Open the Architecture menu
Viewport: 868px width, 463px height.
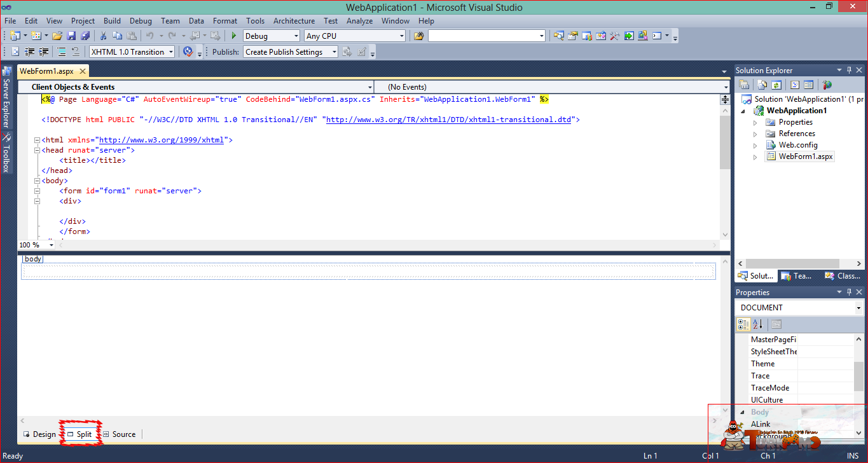[294, 21]
